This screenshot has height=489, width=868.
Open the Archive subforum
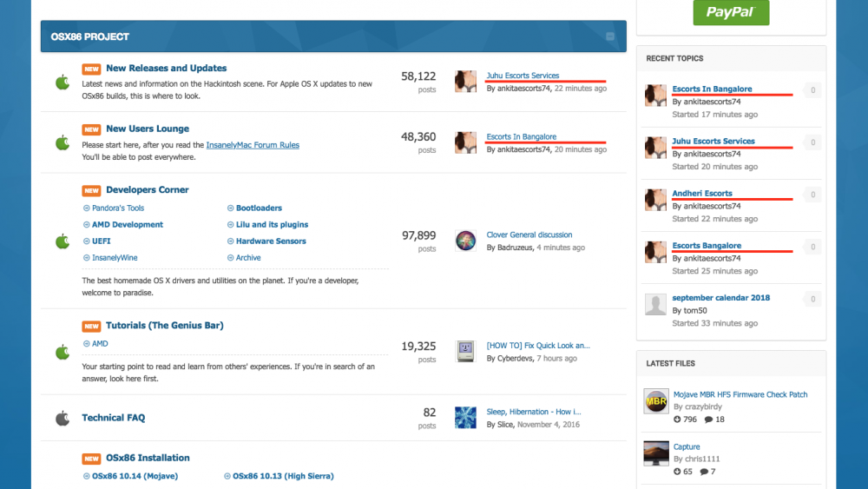(248, 257)
